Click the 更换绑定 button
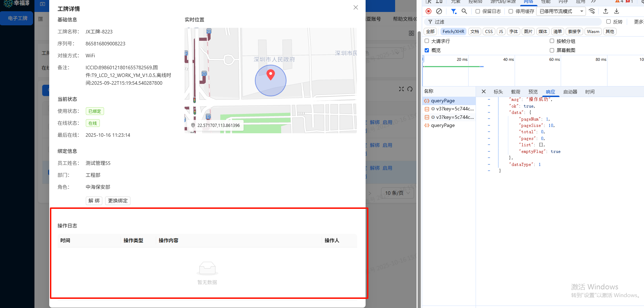The height and width of the screenshot is (308, 644). pyautogui.click(x=118, y=201)
